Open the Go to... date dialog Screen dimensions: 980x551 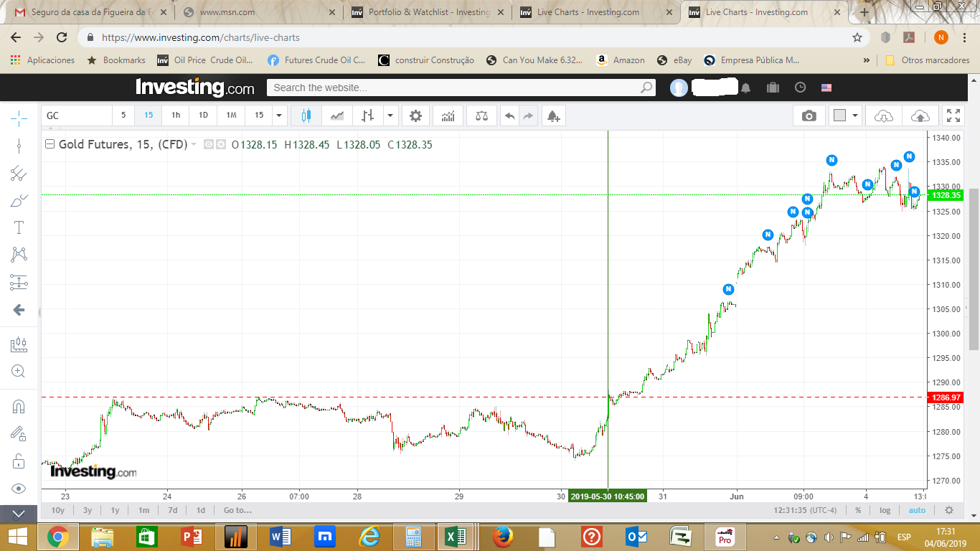237,510
